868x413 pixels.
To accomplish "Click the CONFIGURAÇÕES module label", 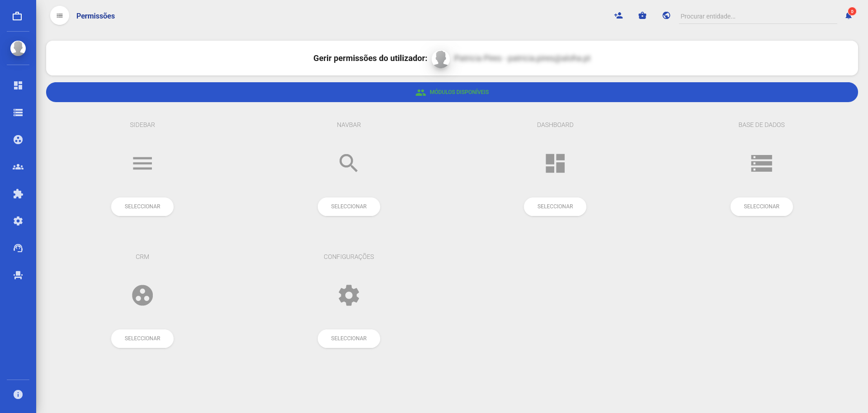I will pyautogui.click(x=349, y=257).
